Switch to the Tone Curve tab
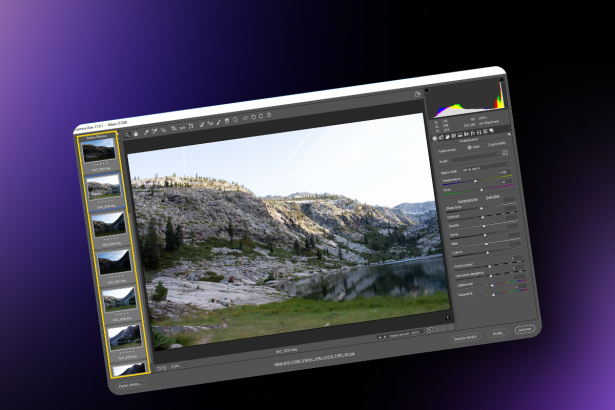Screen dimensions: 615x410 coord(441,137)
